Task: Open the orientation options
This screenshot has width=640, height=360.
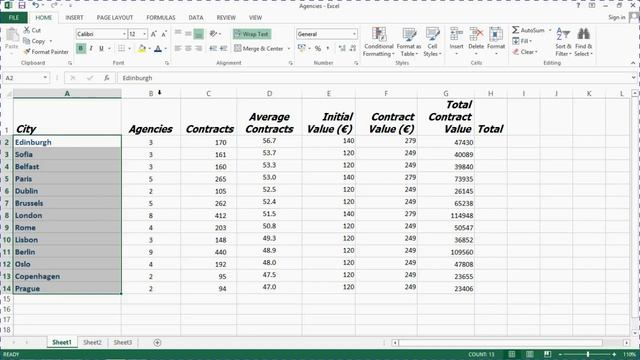Action: pos(214,34)
